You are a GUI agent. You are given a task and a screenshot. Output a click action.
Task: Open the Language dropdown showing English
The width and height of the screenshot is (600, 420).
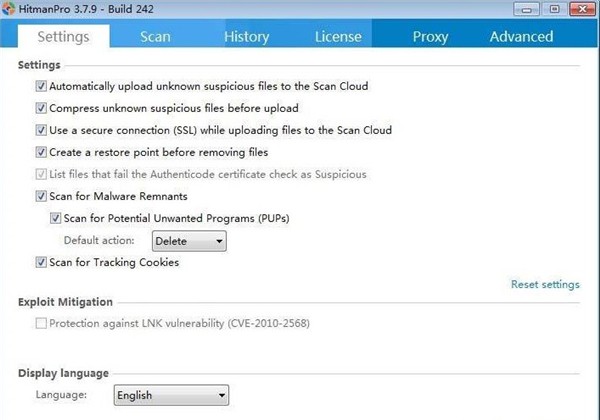171,395
